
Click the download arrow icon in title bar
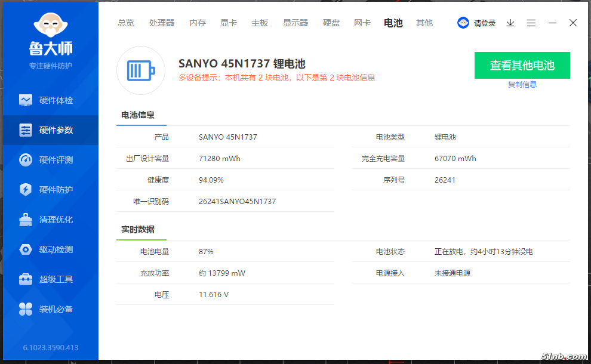pos(510,23)
